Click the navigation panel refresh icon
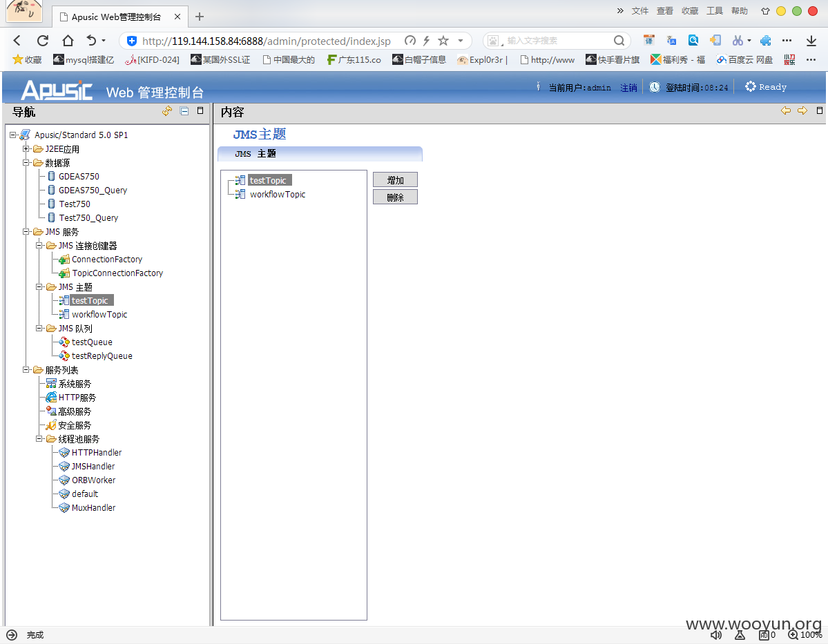828x644 pixels. click(167, 111)
